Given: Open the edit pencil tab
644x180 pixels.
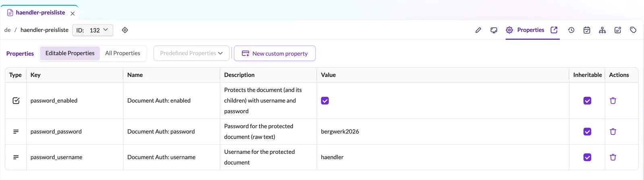Looking at the screenshot, I should [478, 30].
